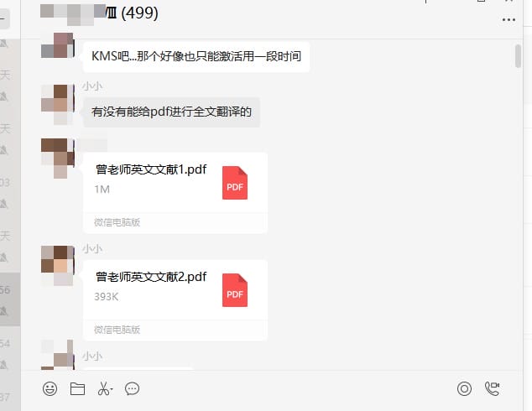The image size is (532, 411).
Task: Select the message 有没有能给pdf进行全文翻译的
Action: pyautogui.click(x=172, y=112)
